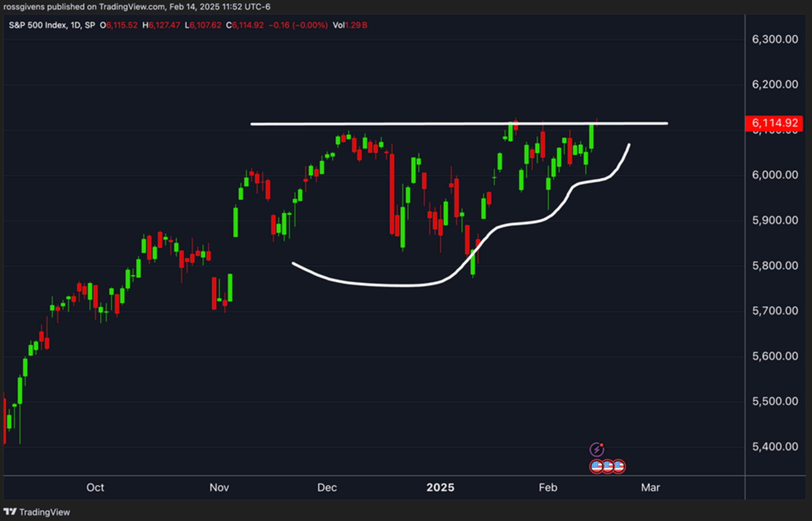Click the -0.16 (-0.00%) change value in legend
Viewport: 812px width, 521px height.
tap(298, 25)
